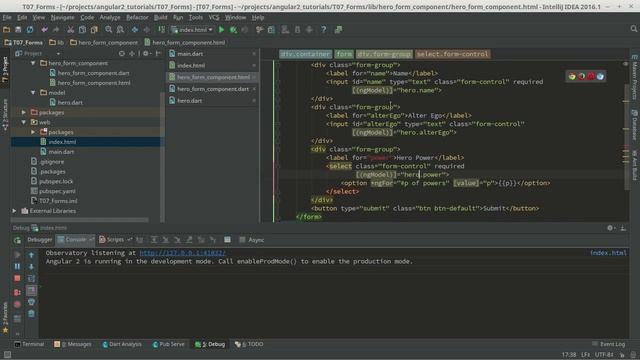This screenshot has width=640, height=360.
Task: Open the Event Log button
Action: click(x=609, y=344)
